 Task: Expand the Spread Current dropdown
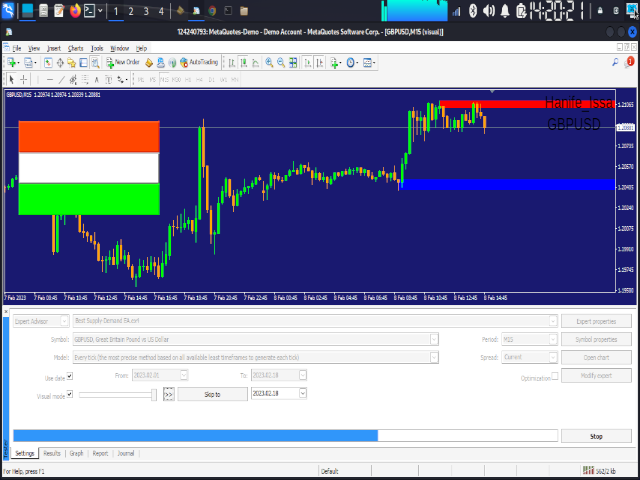coord(553,357)
